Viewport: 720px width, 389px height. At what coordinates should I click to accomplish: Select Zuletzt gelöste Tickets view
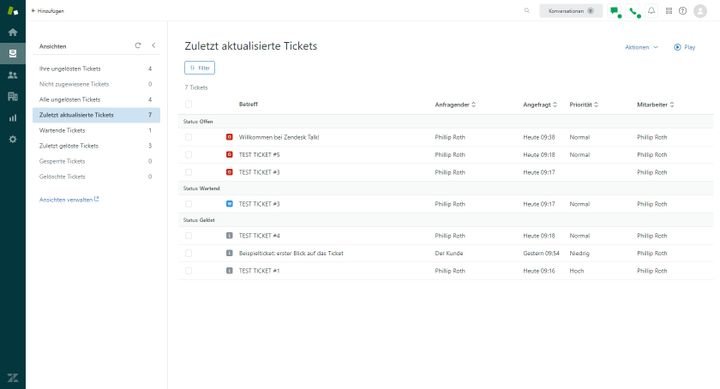tap(96, 146)
